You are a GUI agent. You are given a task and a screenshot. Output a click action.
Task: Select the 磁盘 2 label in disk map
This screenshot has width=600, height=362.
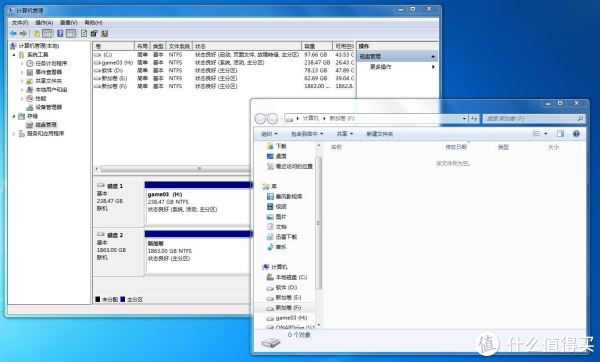click(115, 235)
